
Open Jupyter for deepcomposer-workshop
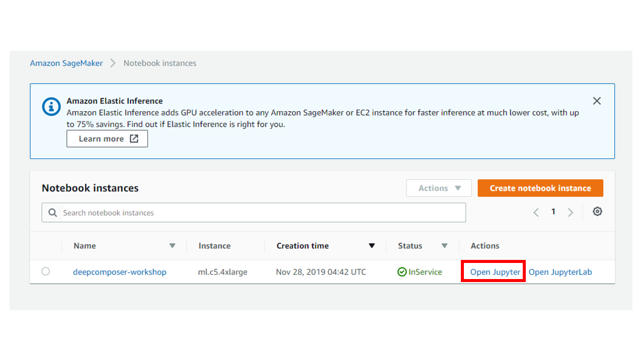[495, 272]
